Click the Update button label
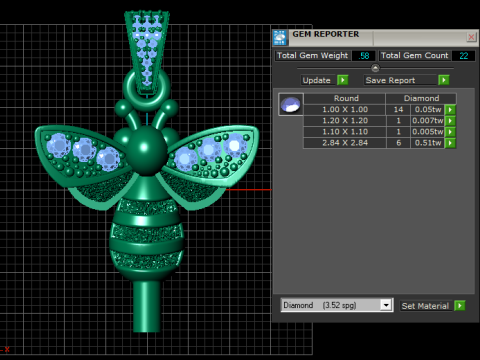 pyautogui.click(x=317, y=80)
